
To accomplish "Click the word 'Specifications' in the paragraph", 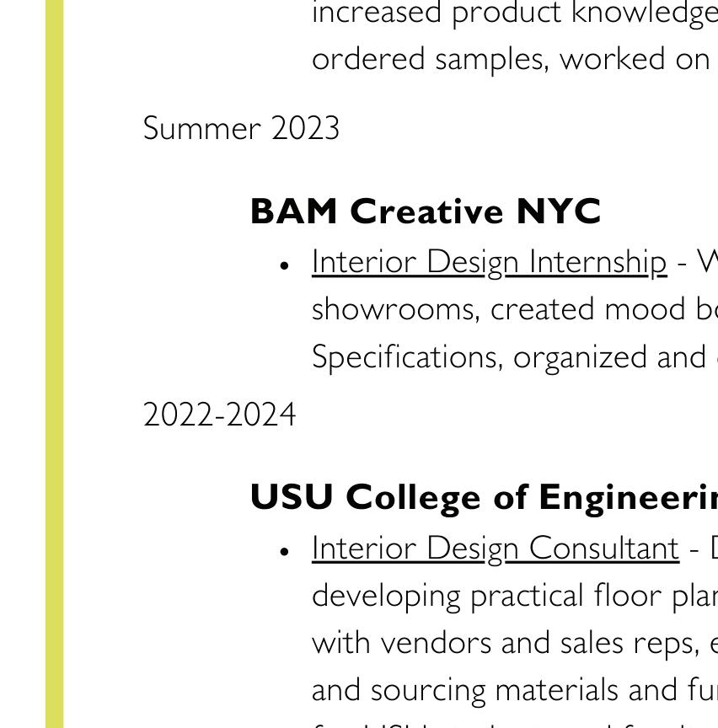I will tap(407, 357).
